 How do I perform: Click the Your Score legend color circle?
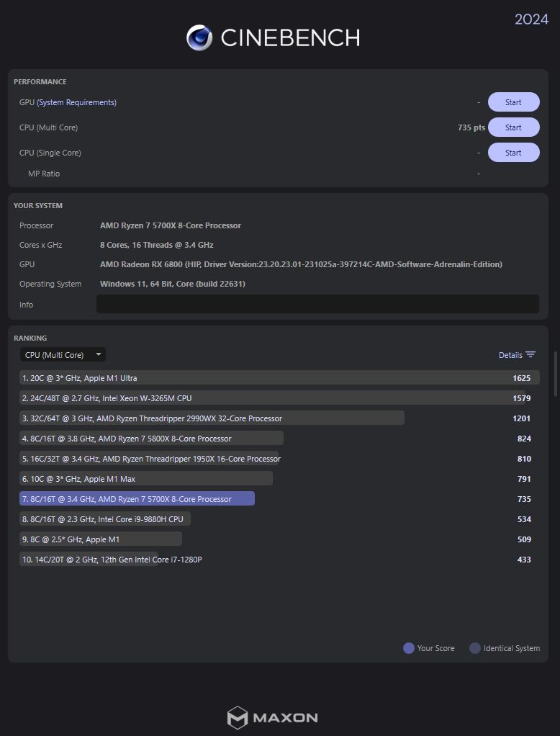[x=409, y=648]
